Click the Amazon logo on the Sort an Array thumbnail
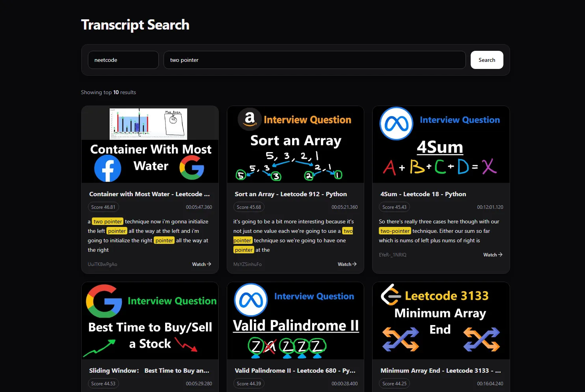585x392 pixels. (x=250, y=119)
